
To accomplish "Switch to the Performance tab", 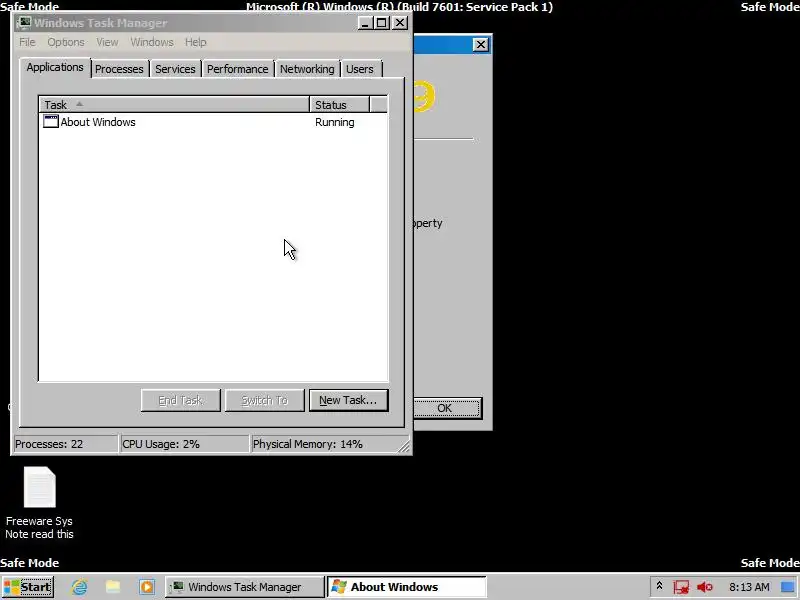I will click(237, 69).
